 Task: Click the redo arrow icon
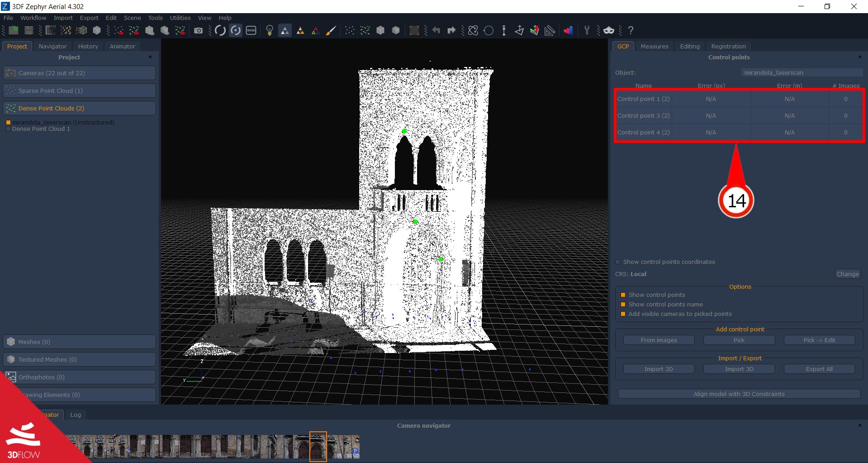(x=451, y=30)
